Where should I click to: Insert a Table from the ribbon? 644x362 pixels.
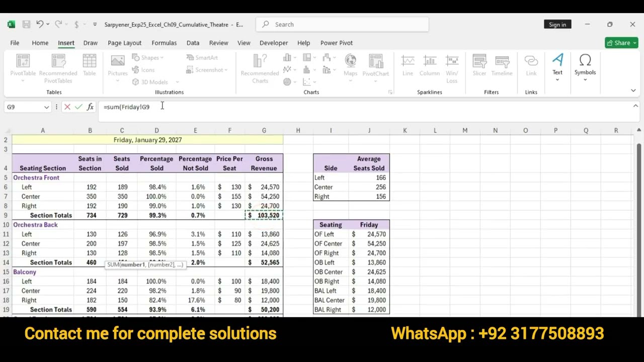(x=90, y=65)
